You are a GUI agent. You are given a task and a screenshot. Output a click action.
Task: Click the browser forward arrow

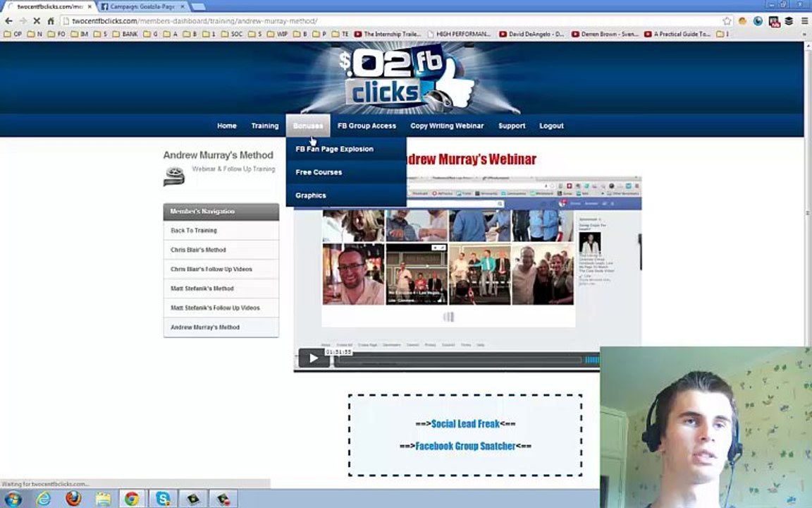coord(23,20)
